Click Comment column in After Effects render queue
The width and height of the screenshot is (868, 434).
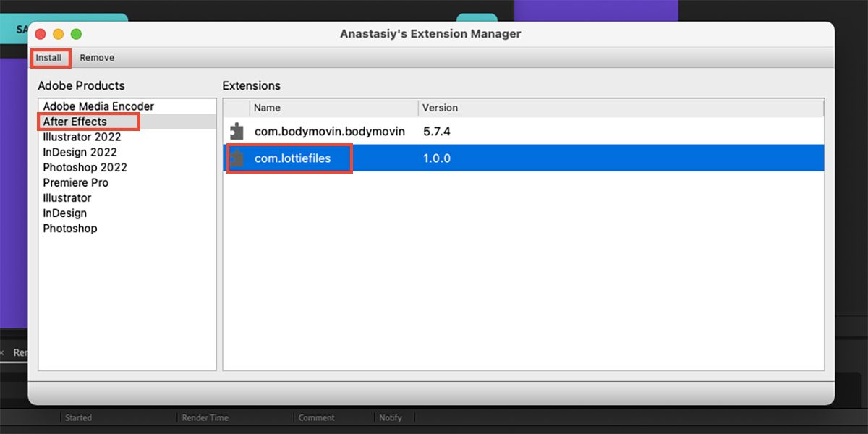[316, 417]
